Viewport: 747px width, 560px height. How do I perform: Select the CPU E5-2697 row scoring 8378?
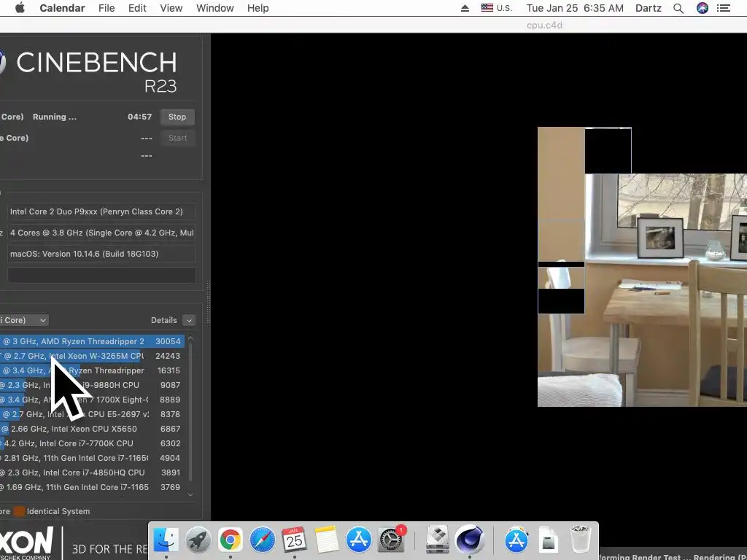(93, 414)
